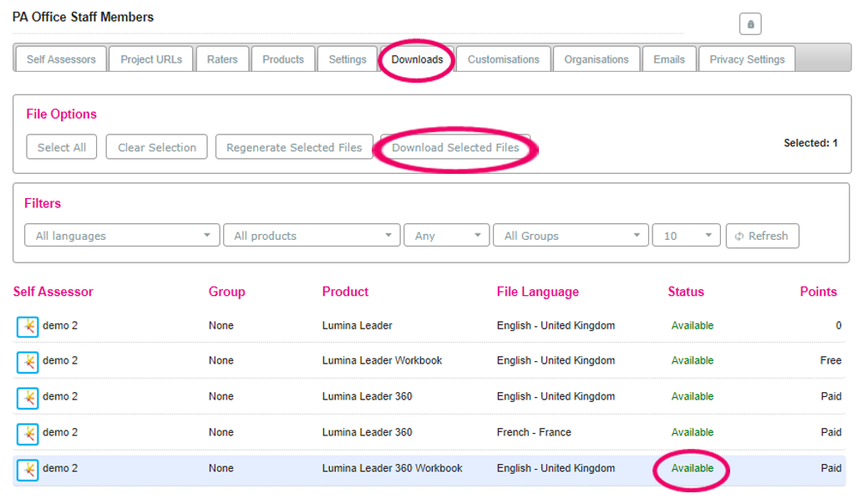Click the Free points value

point(830,360)
